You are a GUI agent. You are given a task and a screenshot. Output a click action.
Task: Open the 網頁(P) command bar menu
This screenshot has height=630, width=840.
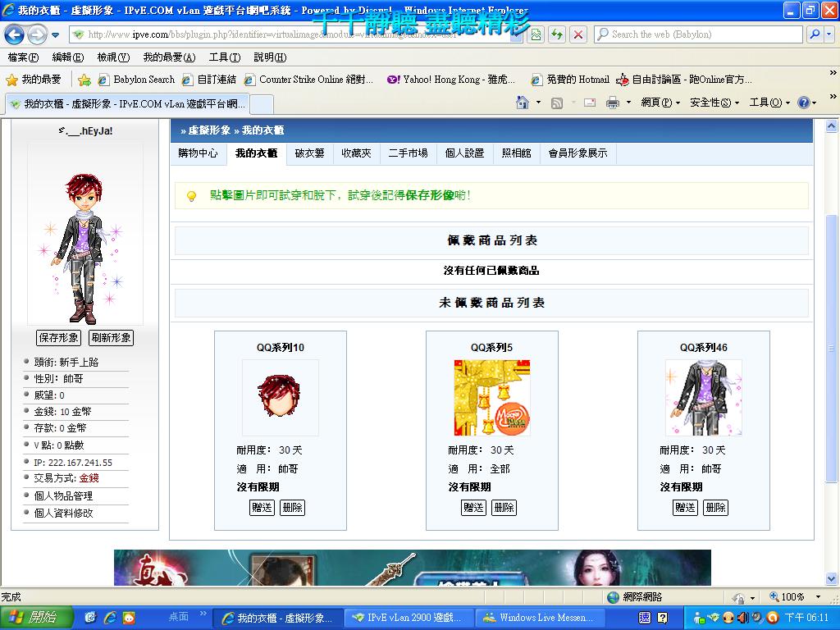[x=660, y=103]
